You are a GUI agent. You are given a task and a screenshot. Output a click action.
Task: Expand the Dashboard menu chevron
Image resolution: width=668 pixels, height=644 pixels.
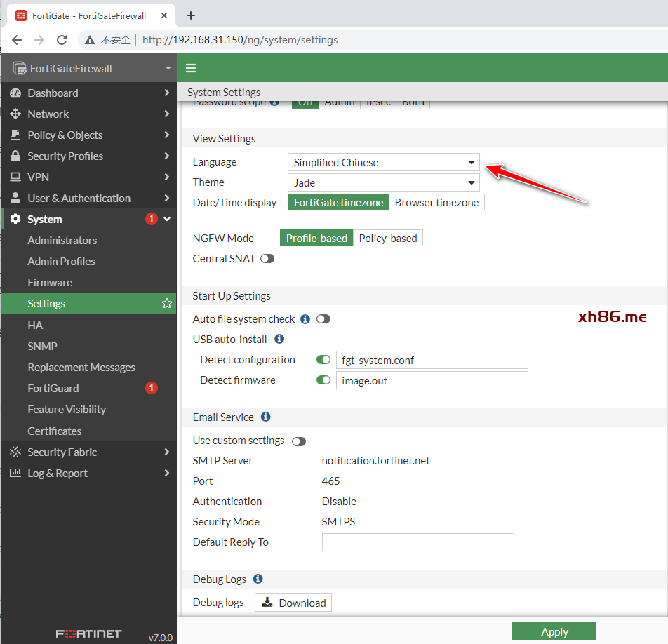click(166, 93)
